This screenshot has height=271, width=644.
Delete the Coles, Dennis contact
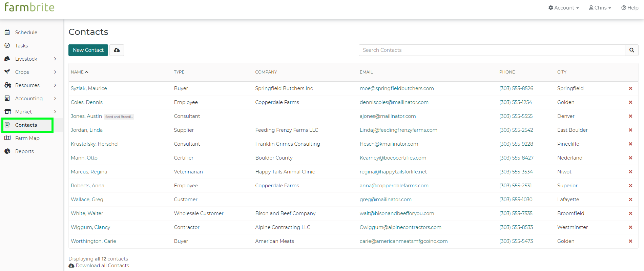coord(630,102)
